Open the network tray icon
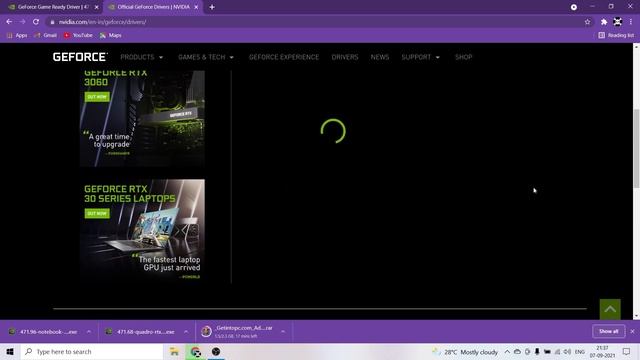 tap(558, 352)
